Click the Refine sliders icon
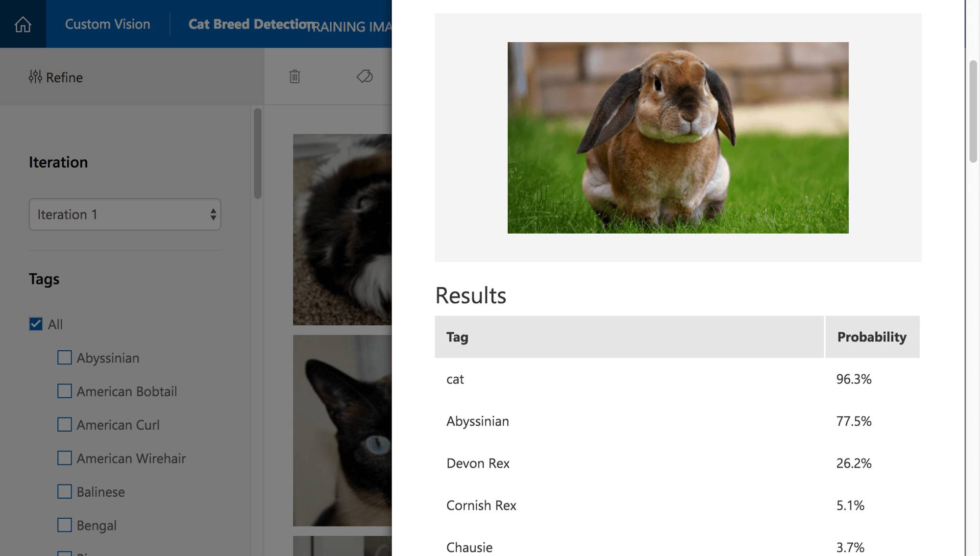Screen dimensions: 980x556 [x=35, y=77]
